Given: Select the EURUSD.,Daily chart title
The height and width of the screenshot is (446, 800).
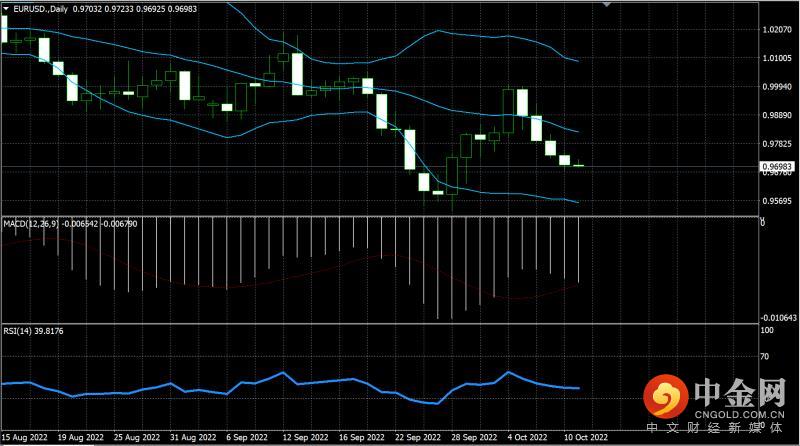Looking at the screenshot, I should tap(40, 9).
